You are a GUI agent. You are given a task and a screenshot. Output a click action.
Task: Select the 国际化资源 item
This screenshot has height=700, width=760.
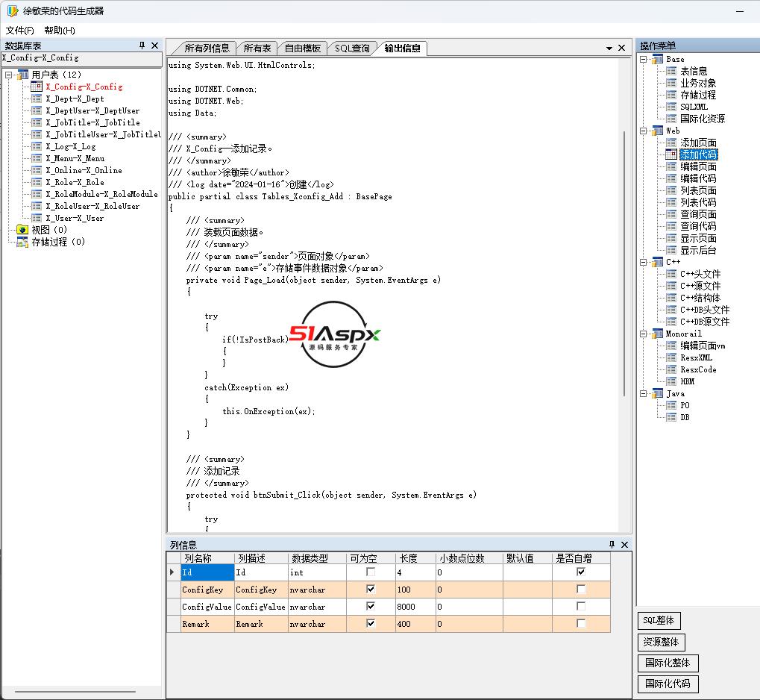(703, 119)
